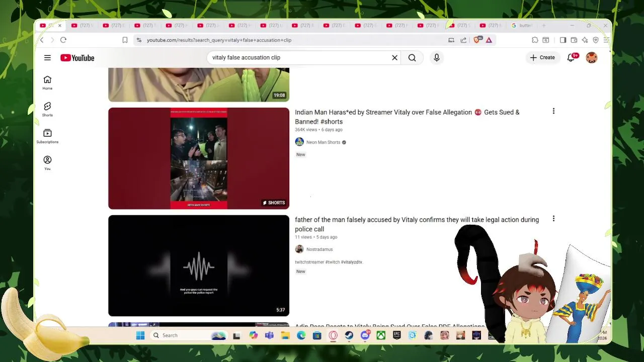This screenshot has height=362, width=644.
Task: Bookmark this page with the bookmark icon
Action: [x=125, y=40]
